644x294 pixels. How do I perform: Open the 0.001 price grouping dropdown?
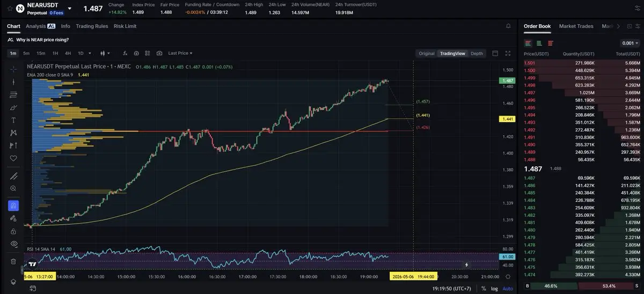630,43
